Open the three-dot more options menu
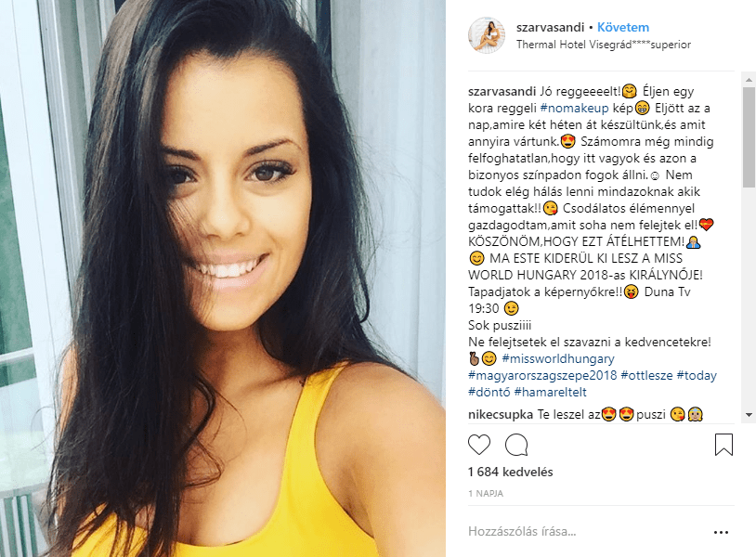The image size is (756, 557). click(x=721, y=532)
